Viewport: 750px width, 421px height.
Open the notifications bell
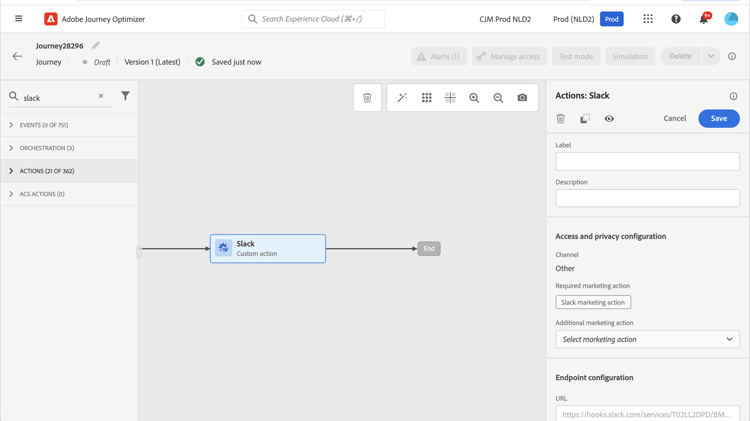pos(704,19)
